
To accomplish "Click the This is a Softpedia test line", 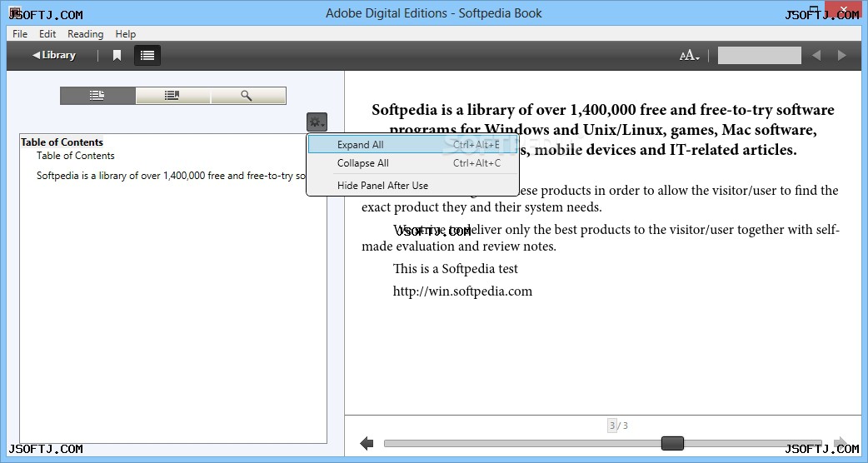I will tap(455, 269).
